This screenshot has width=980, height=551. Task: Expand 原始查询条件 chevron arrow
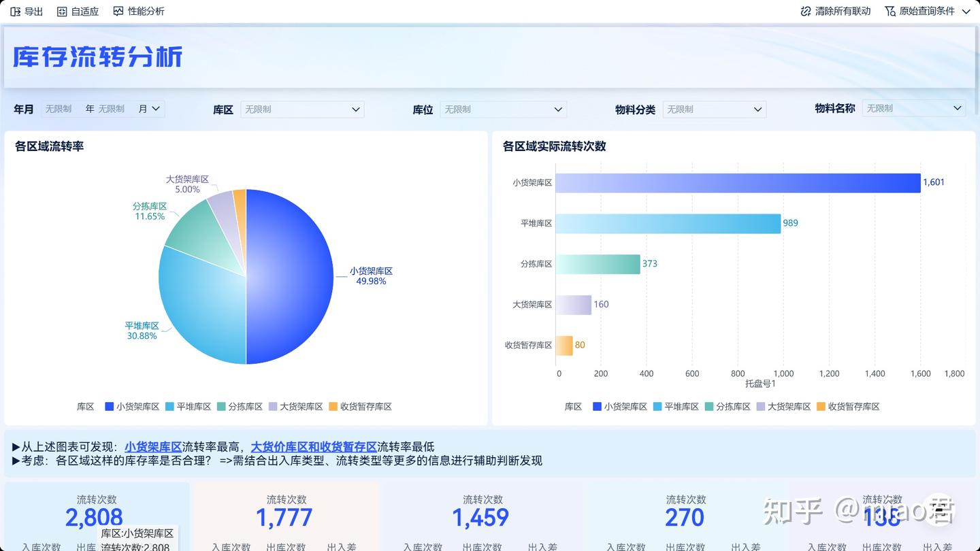coord(966,12)
